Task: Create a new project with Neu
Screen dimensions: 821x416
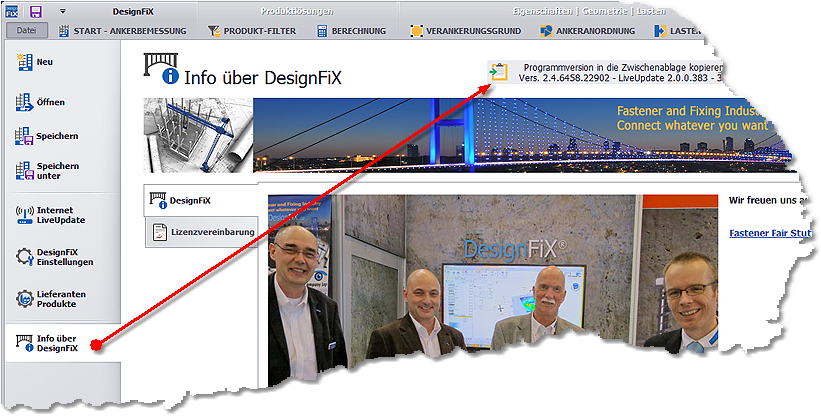Action: [63, 62]
